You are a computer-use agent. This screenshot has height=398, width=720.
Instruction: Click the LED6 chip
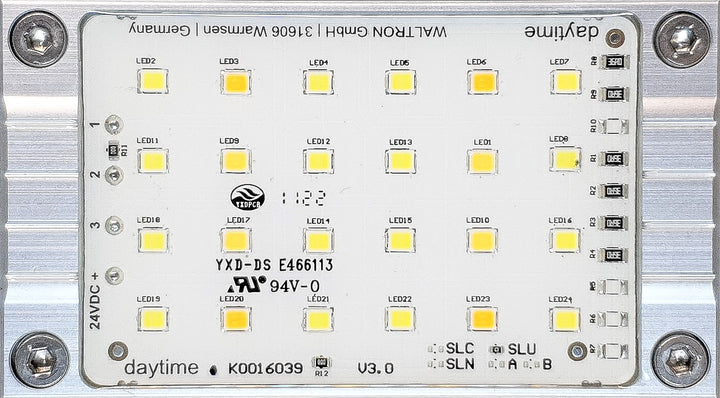point(483,82)
